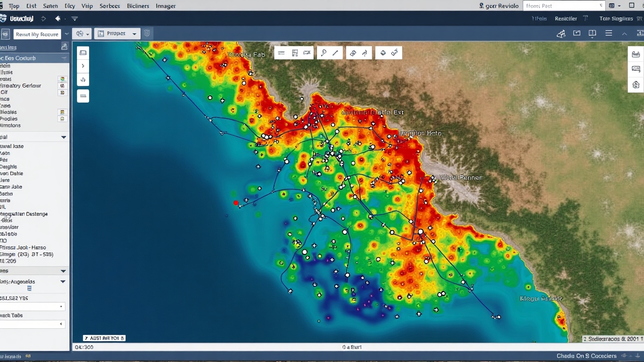The width and height of the screenshot is (644, 362).
Task: Toggle the checkbox beside the Prodies layer
Action: [x=62, y=119]
